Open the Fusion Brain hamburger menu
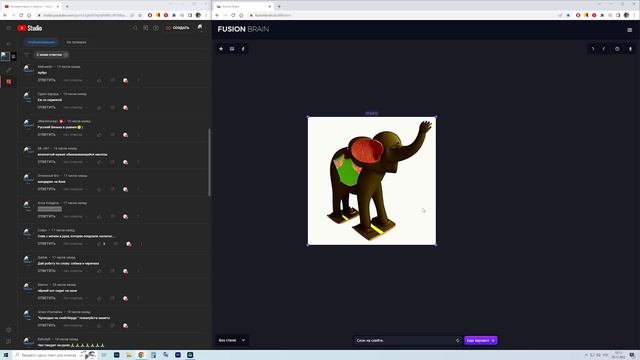Viewport: 640px width, 360px height. pos(629,29)
